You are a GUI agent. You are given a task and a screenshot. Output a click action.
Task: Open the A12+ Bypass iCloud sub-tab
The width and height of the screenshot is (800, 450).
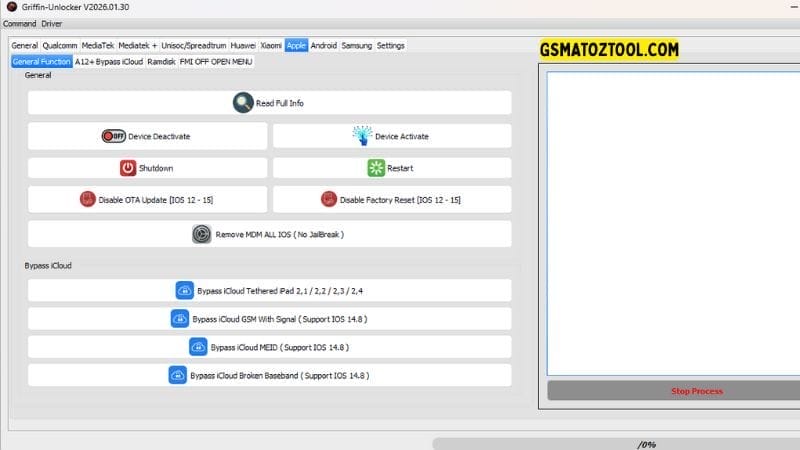(109, 61)
